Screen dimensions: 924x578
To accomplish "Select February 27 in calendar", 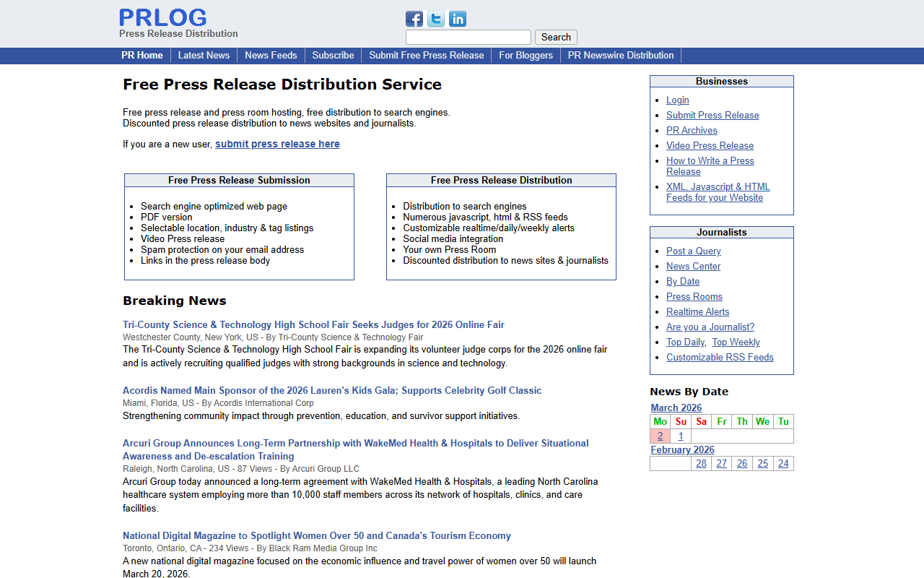I will [x=722, y=463].
